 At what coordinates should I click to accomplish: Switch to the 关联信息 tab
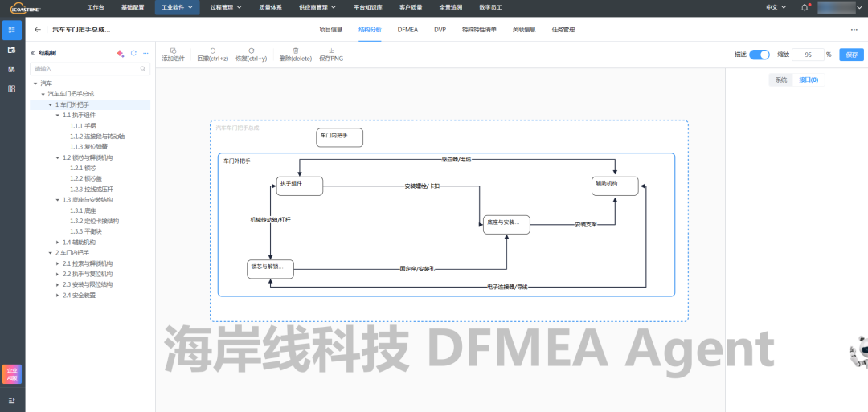[524, 29]
